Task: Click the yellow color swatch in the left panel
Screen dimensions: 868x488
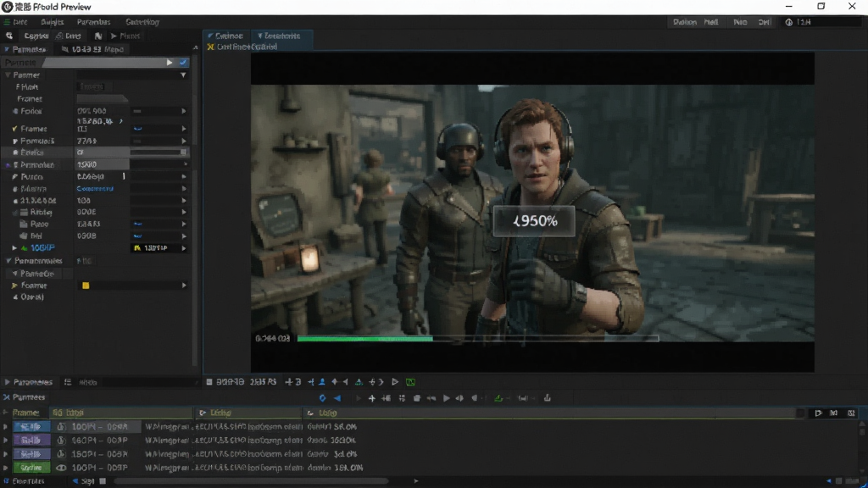Action: point(86,286)
